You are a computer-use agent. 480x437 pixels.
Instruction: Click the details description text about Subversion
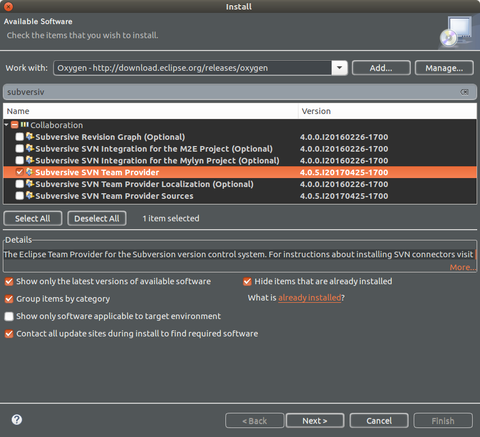coord(238,254)
